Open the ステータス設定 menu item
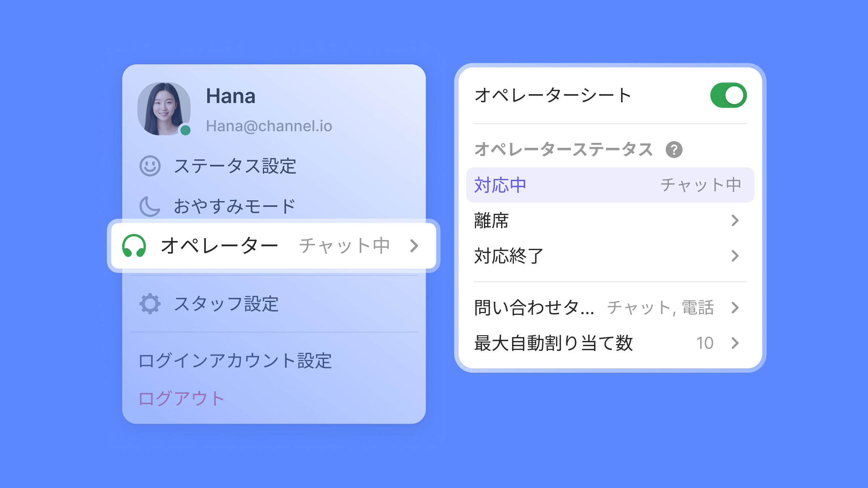The width and height of the screenshot is (868, 488). [235, 166]
